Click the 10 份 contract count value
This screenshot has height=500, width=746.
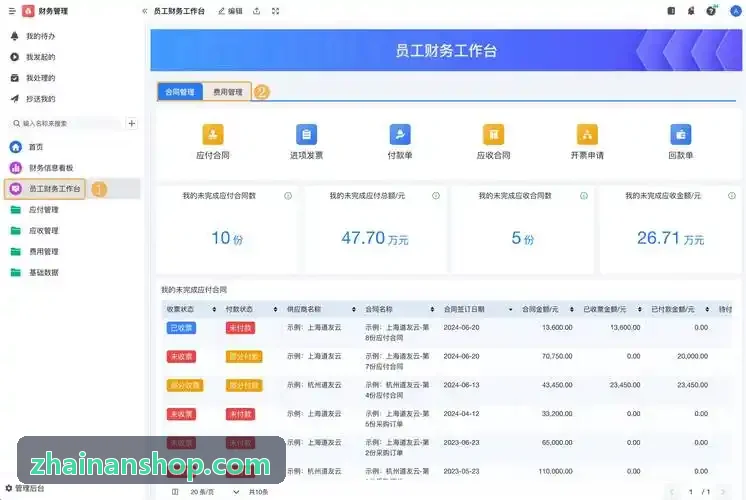tap(227, 238)
